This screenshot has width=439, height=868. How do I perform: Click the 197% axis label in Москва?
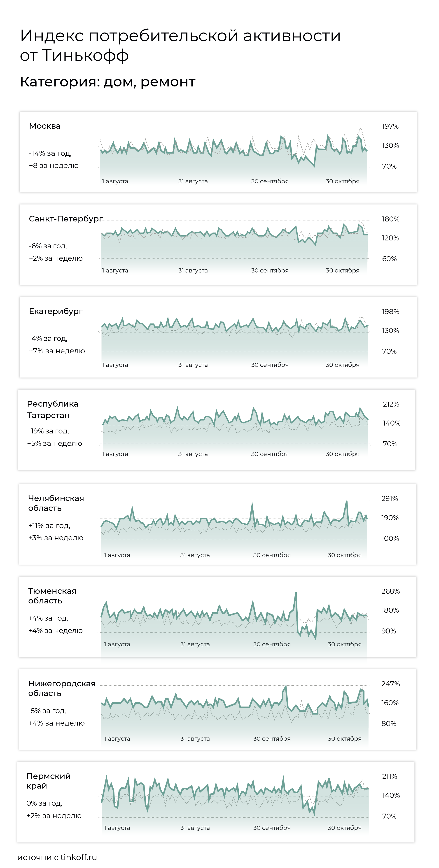click(390, 126)
